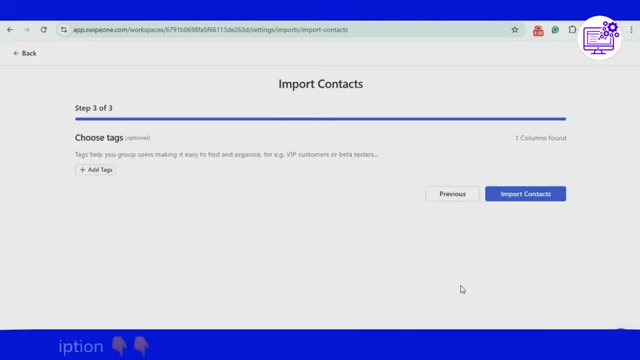640x360 pixels.
Task: Click the 'Step 3 of 3' label
Action: pyautogui.click(x=93, y=108)
